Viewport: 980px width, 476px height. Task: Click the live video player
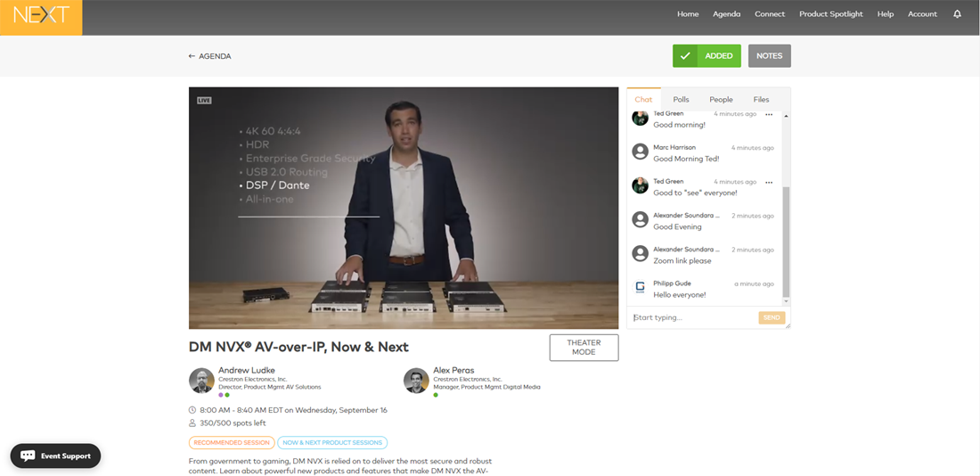coord(403,208)
